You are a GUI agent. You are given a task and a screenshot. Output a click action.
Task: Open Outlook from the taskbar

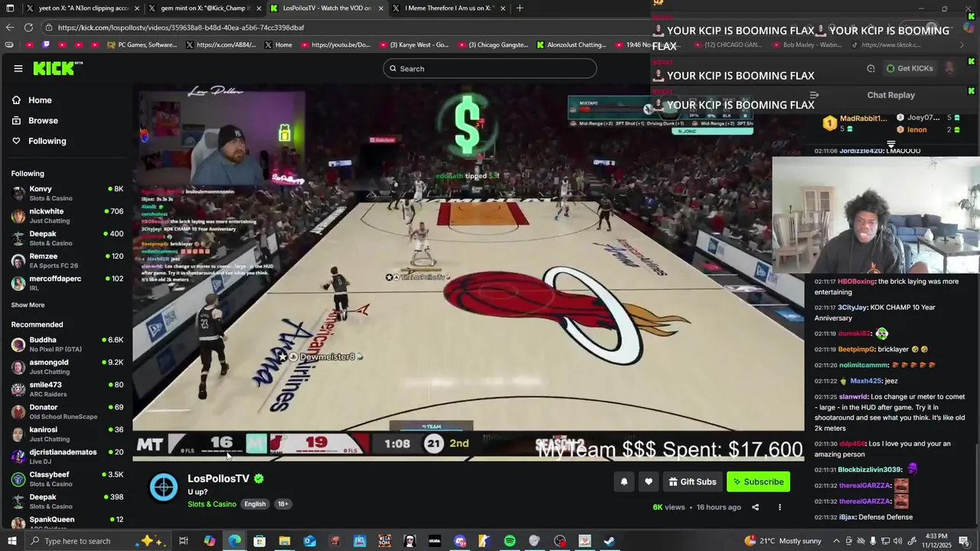[x=309, y=541]
